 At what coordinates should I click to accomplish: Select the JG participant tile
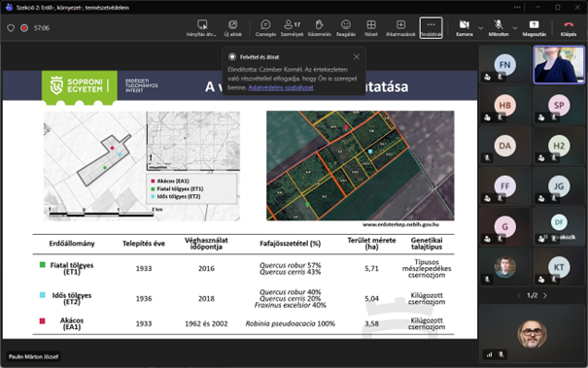(x=559, y=185)
